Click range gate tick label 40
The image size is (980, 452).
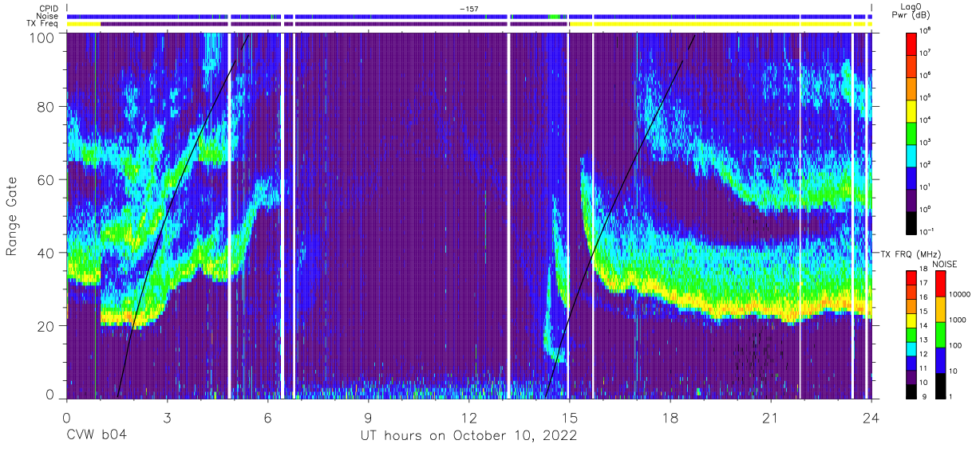pyautogui.click(x=47, y=253)
